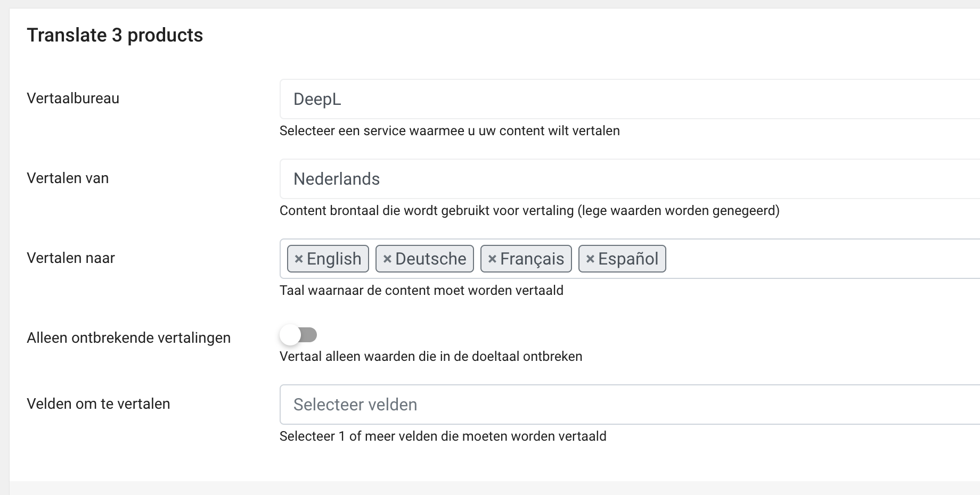980x495 pixels.
Task: Open the Vertaalbureau dropdown showing DeepL
Action: tap(628, 99)
